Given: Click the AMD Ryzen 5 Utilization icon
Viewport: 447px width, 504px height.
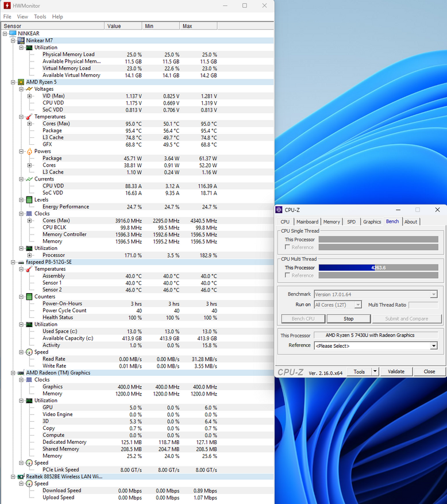Looking at the screenshot, I should coord(29,248).
